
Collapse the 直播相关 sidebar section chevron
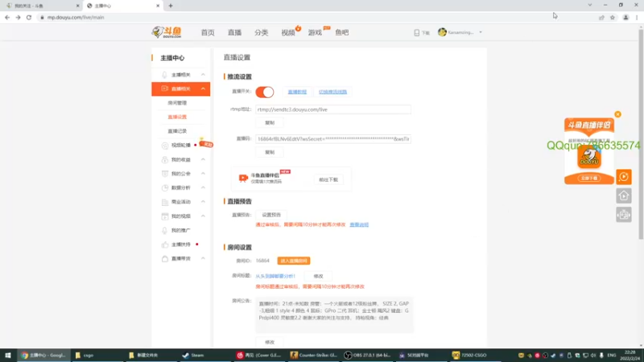tap(203, 88)
